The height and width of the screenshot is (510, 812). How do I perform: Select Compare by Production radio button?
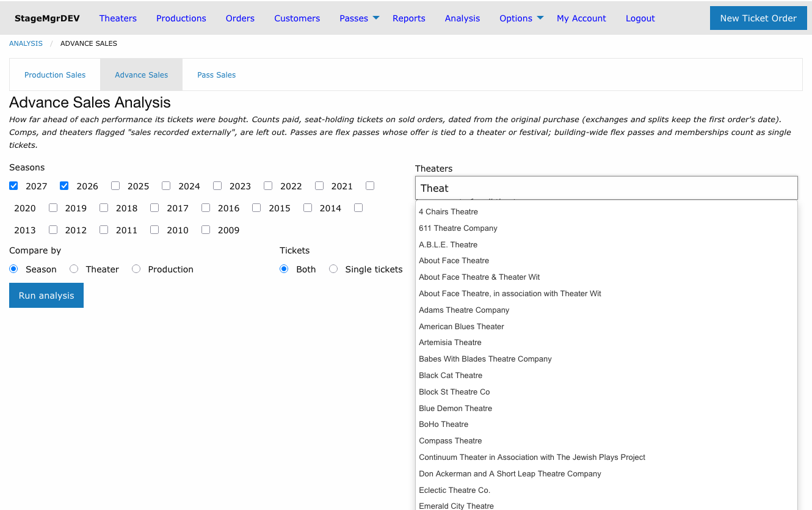click(136, 269)
